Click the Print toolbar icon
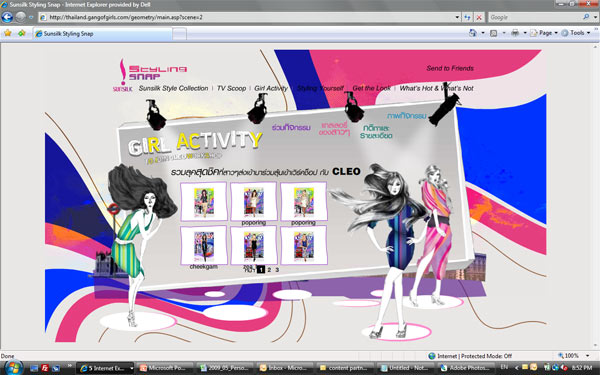 tap(515, 33)
